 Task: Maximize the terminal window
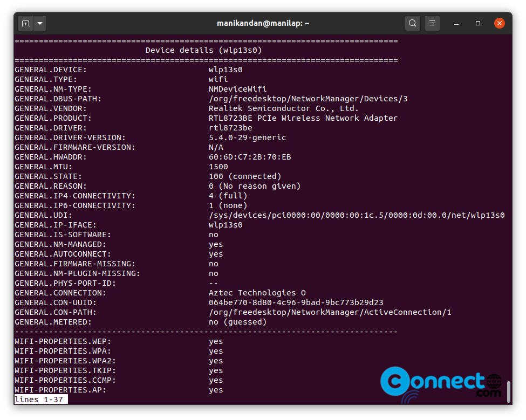pyautogui.click(x=477, y=23)
